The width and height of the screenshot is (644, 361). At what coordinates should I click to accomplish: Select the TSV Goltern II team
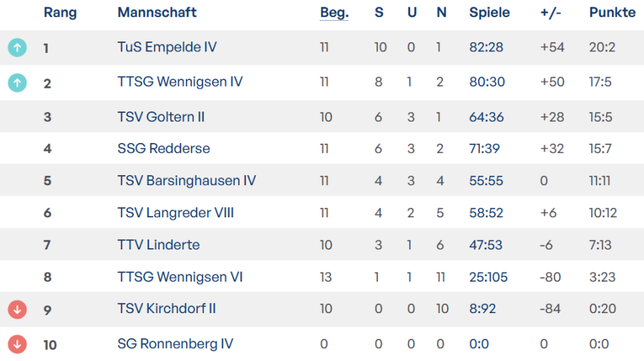click(x=161, y=117)
